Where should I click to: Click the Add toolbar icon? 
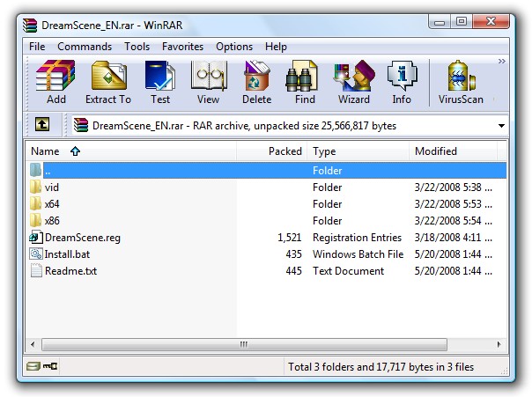[56, 76]
